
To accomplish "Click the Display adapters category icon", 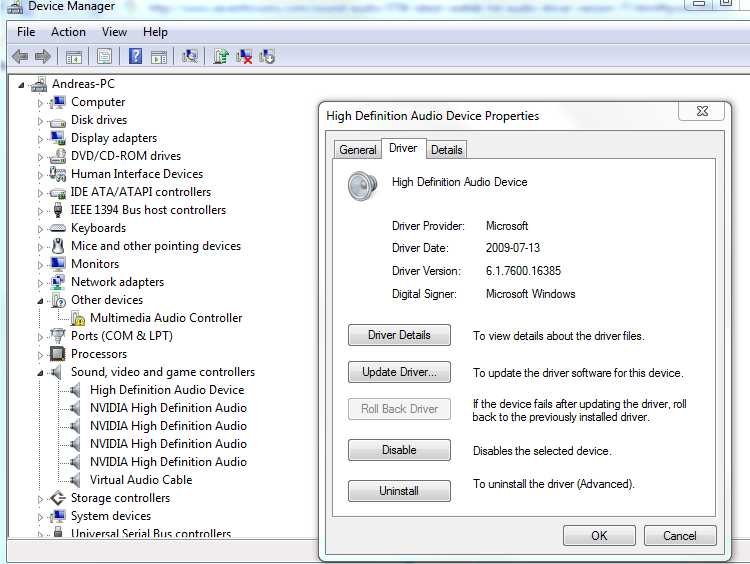I will tap(58, 138).
